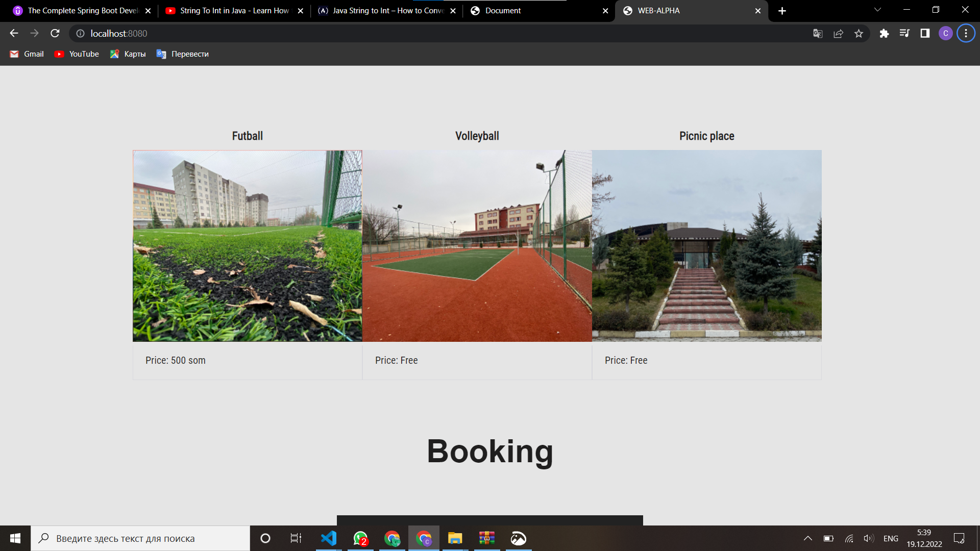This screenshot has height=551, width=980.
Task: Click the Volleyball court image
Action: pyautogui.click(x=477, y=245)
